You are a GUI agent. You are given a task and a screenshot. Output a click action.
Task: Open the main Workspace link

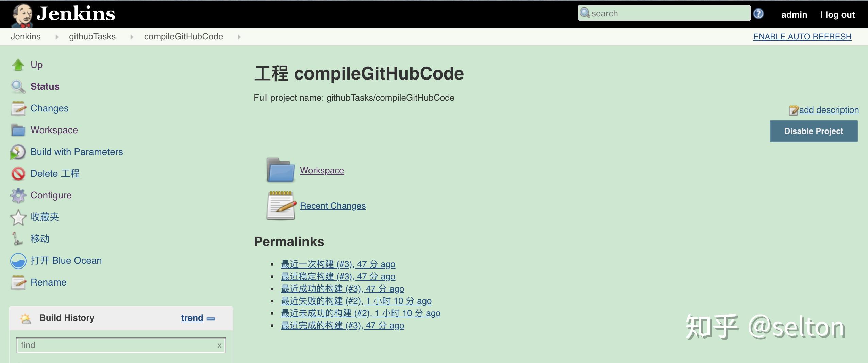click(322, 171)
